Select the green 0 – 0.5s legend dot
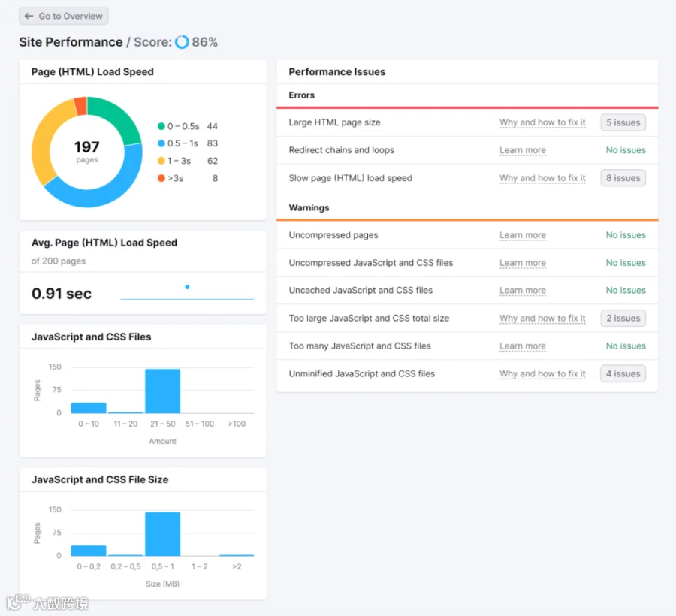The height and width of the screenshot is (616, 676). tap(161, 126)
